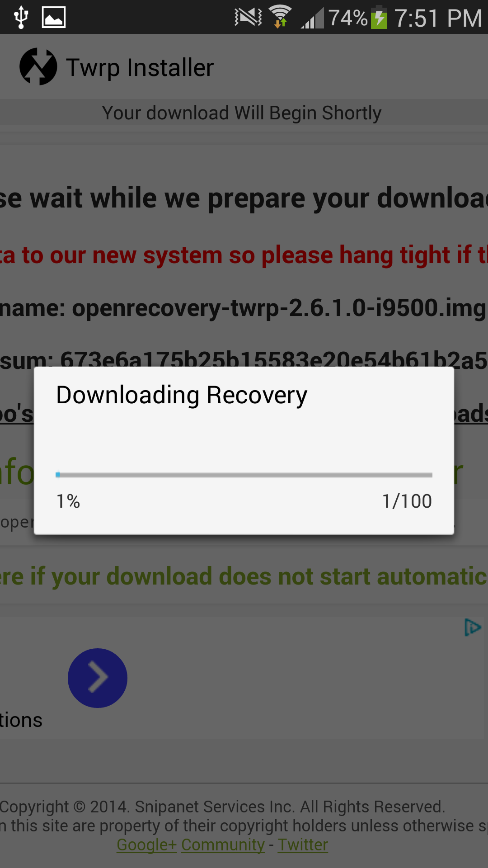Viewport: 488px width, 868px height.
Task: Tap the 1/100 progress counter
Action: coord(407,501)
